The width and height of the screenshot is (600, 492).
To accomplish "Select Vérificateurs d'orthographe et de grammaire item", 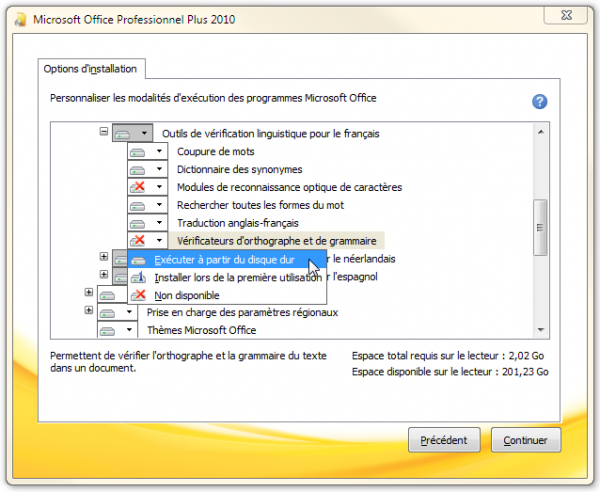I will [277, 241].
